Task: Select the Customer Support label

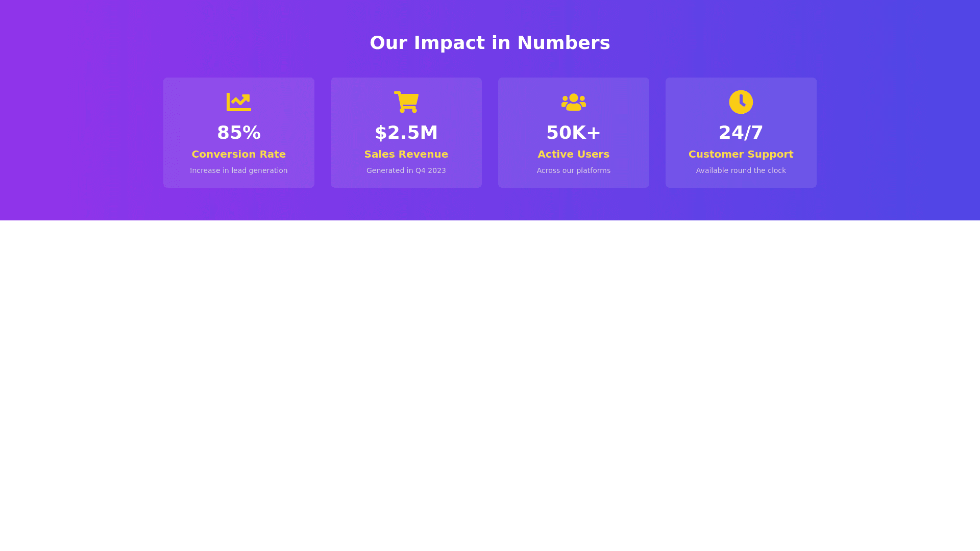Action: (x=741, y=154)
